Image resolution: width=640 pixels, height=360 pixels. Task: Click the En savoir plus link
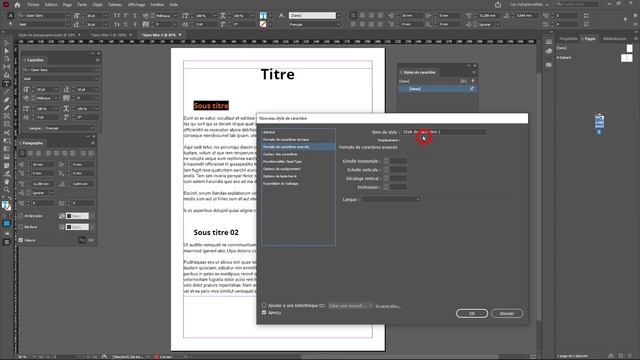(x=388, y=306)
